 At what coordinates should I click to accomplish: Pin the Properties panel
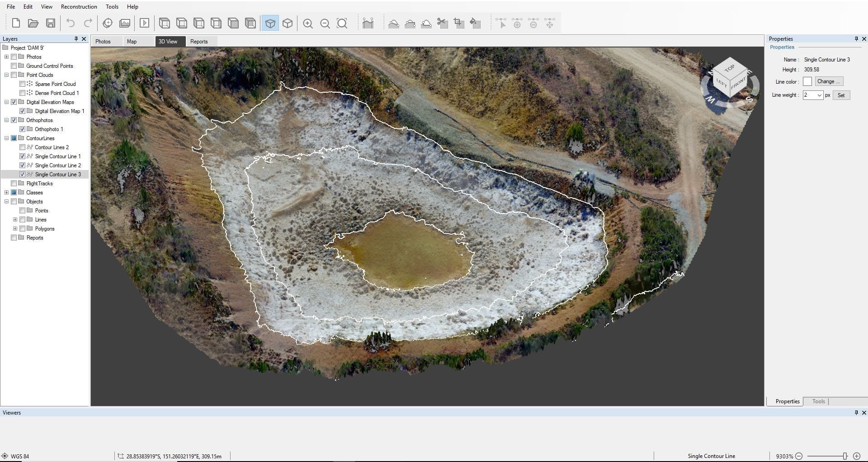[856, 39]
